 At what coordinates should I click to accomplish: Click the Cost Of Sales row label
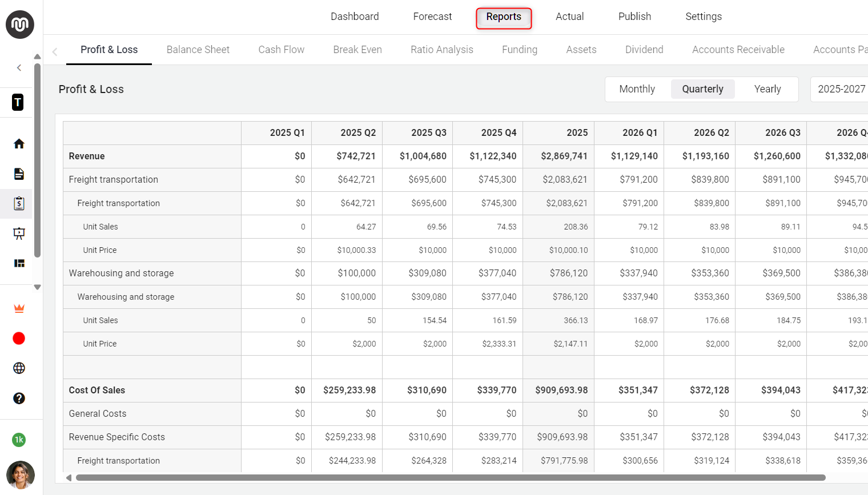(97, 390)
